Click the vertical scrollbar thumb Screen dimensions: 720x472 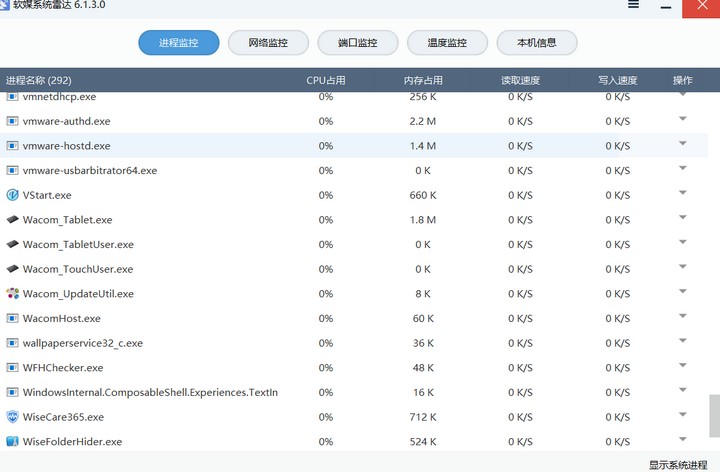[714, 414]
